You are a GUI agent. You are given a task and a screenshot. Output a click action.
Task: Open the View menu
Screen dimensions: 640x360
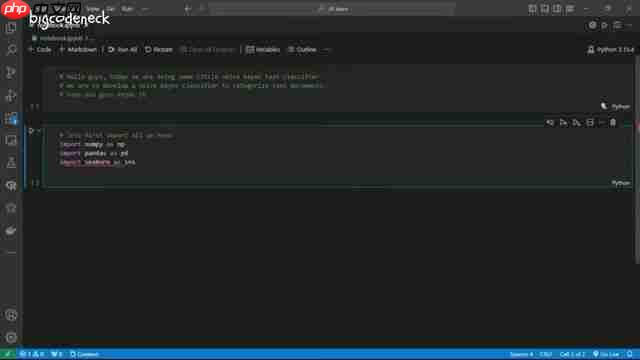tap(93, 9)
